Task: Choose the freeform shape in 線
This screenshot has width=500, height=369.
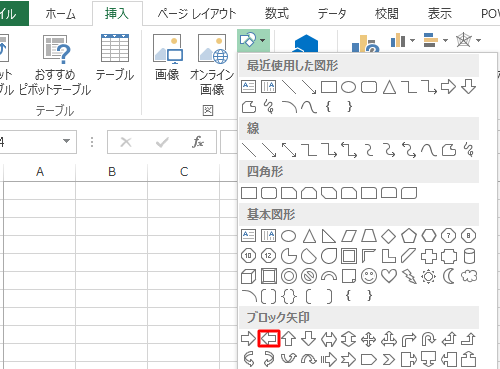Action: point(449,150)
